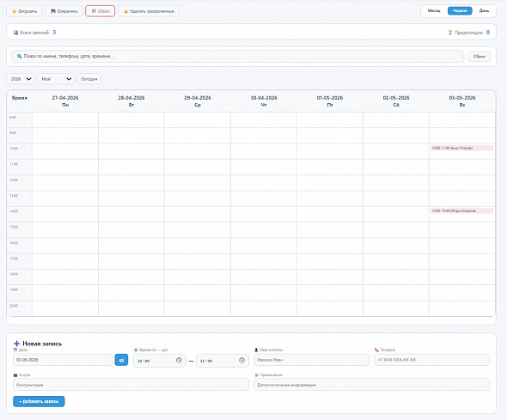This screenshot has width=507, height=420.
Task: Click the Сегодня (today) button
Action: click(89, 79)
